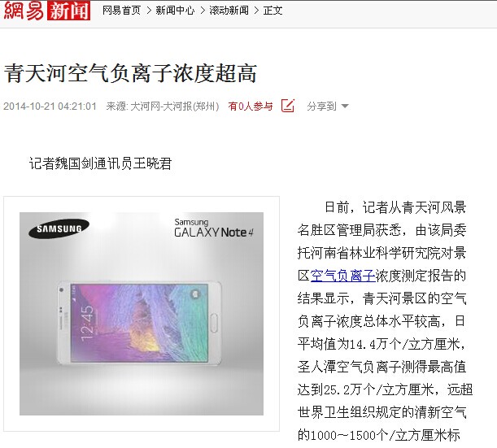497x448 pixels.
Task: Go to 网易首页 breadcrumb
Action: point(122,11)
